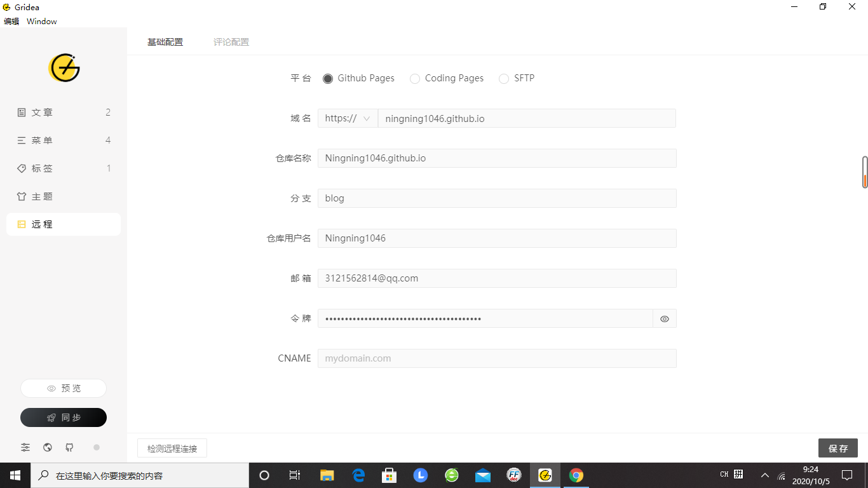The height and width of the screenshot is (488, 868).
Task: Select the SFTP platform option
Action: coord(503,78)
